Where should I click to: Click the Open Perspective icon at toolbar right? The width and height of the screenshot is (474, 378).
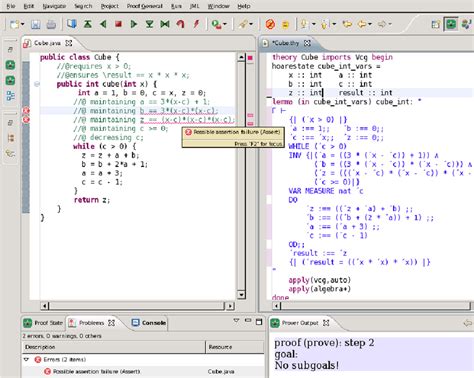point(435,24)
